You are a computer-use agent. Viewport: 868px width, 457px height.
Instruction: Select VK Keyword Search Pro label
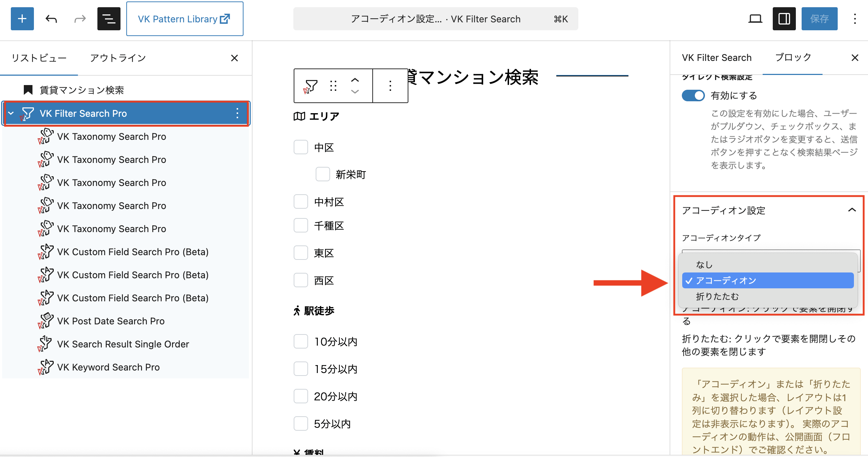pyautogui.click(x=108, y=367)
